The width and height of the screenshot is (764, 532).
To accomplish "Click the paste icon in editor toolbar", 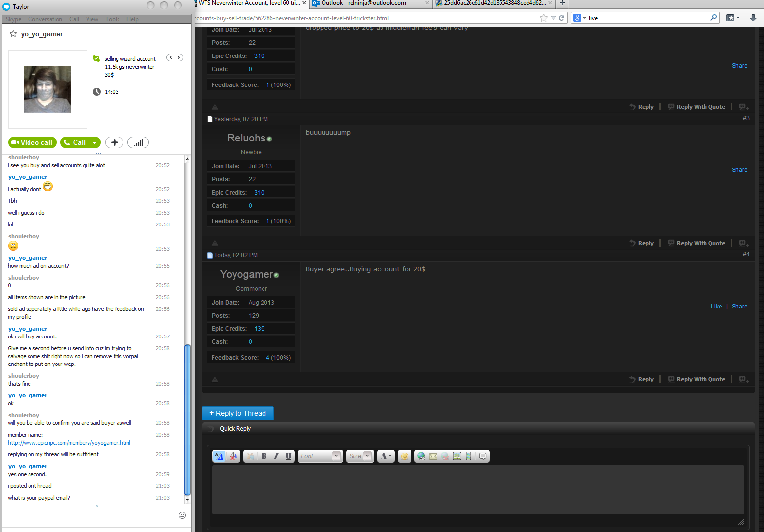I will (x=250, y=456).
